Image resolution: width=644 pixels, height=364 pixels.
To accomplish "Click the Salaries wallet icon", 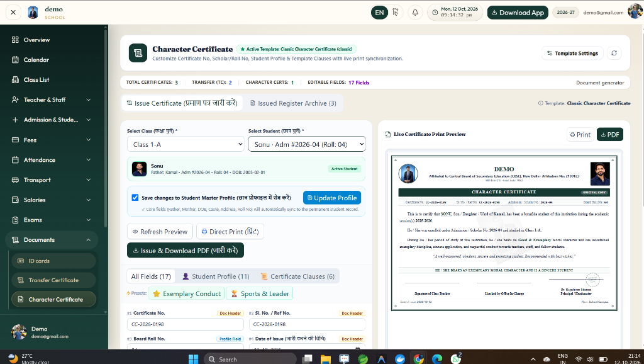I will point(15,200).
